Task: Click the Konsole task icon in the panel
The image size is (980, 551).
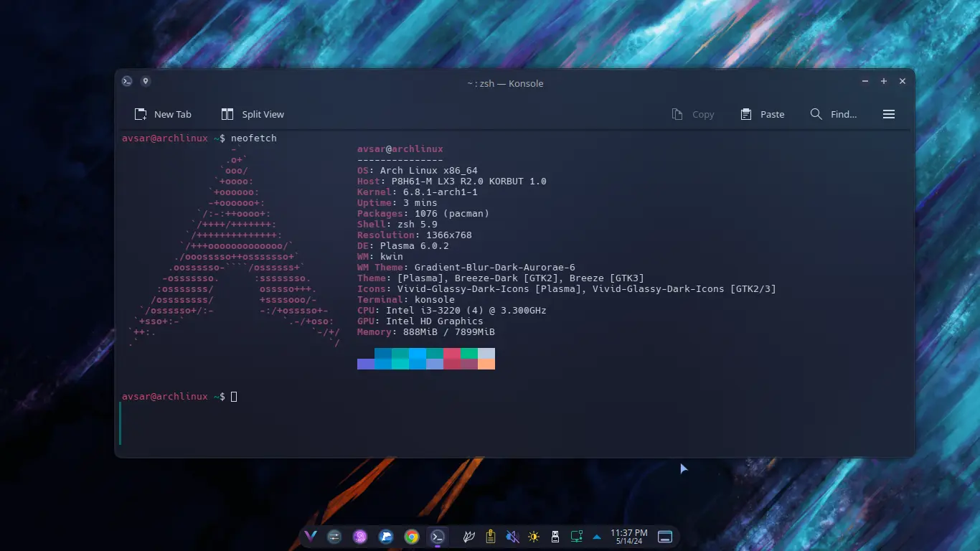Action: coord(438,536)
